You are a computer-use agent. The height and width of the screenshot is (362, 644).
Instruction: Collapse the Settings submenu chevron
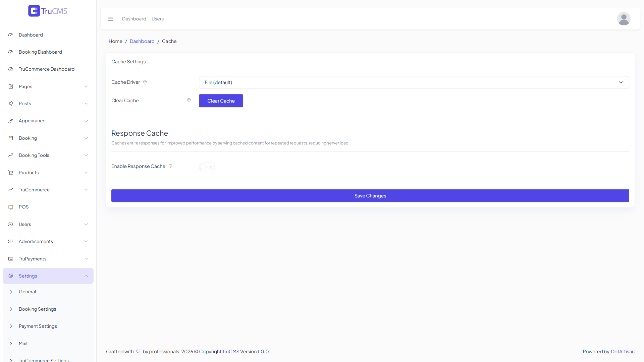pos(86,276)
